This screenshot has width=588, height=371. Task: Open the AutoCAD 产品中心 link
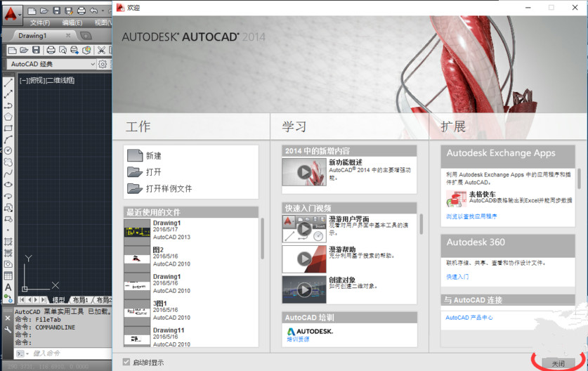pos(469,318)
